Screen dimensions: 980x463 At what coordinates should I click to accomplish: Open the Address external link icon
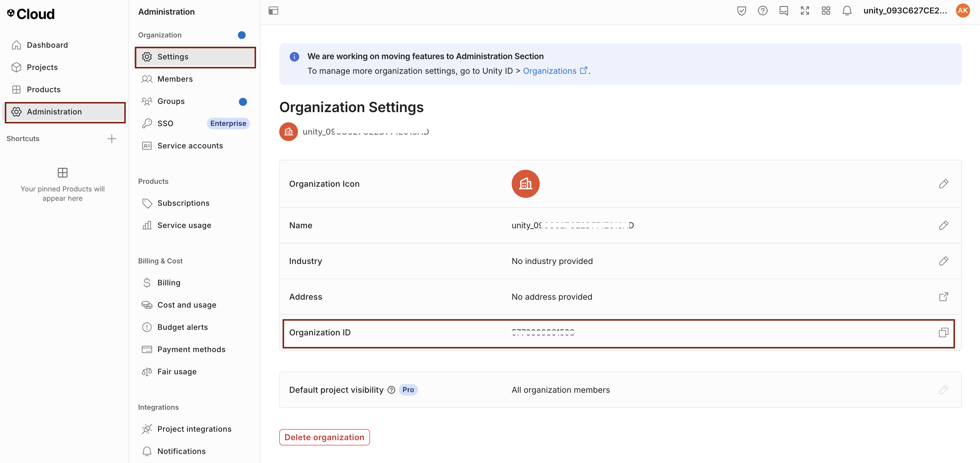[943, 297]
